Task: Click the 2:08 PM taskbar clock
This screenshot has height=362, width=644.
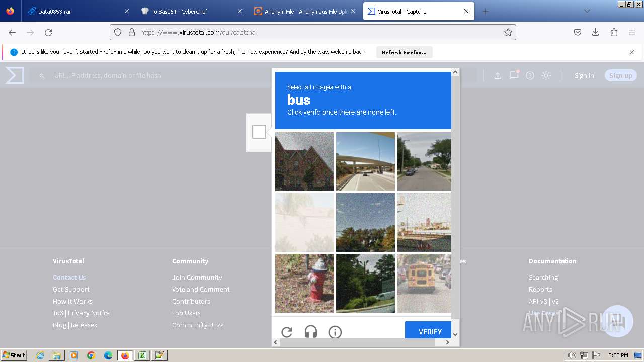Action: pos(618,355)
